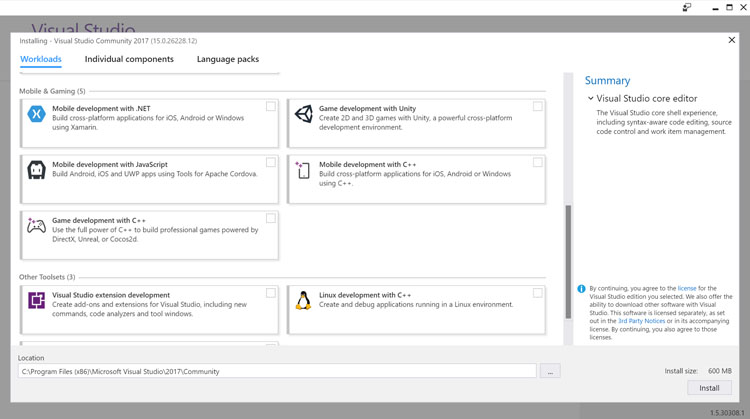Image resolution: width=750 pixels, height=419 pixels.
Task: Click the Other Toolsets (3) section header
Action: coord(47,277)
